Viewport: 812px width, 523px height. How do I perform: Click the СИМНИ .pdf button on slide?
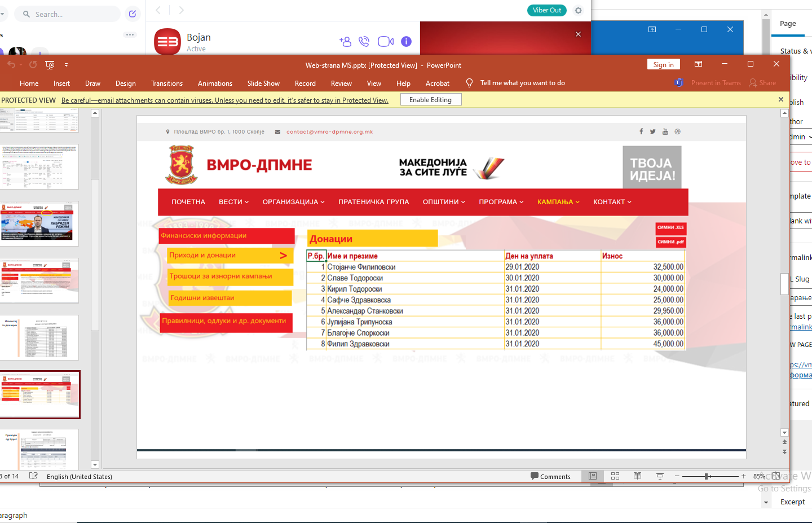click(670, 242)
